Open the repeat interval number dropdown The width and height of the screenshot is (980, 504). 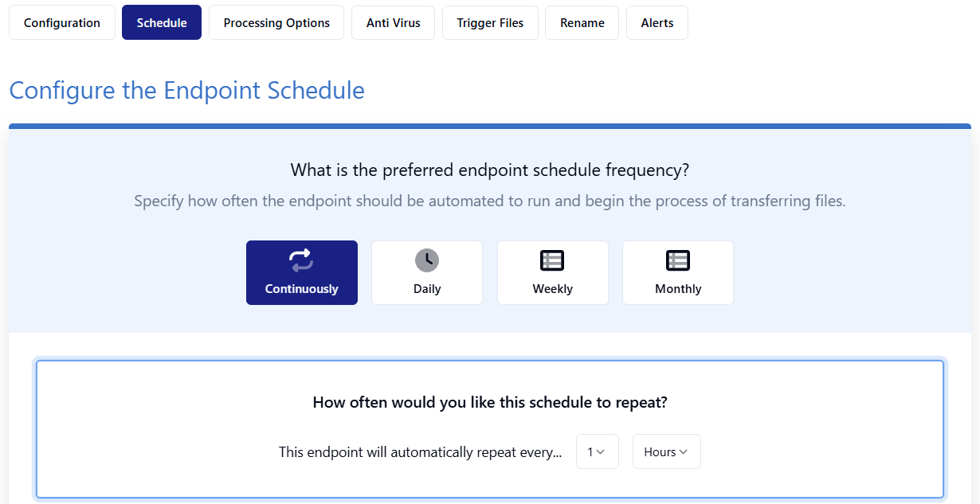(598, 451)
